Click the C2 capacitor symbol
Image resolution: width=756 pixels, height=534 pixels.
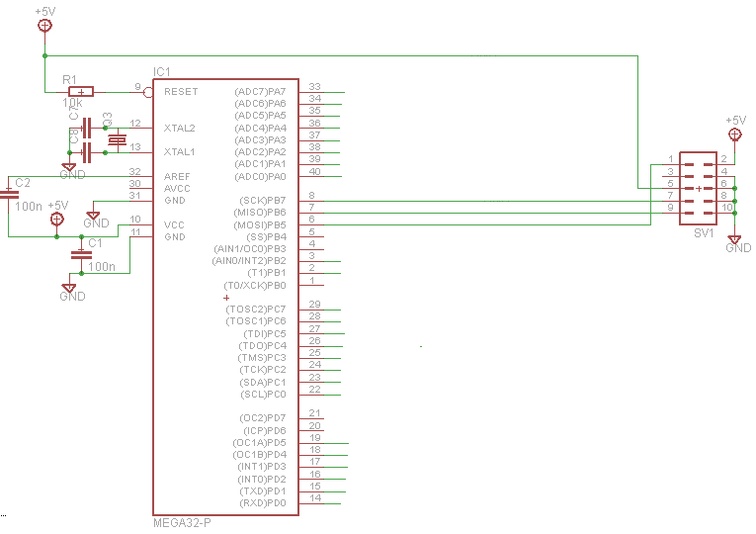point(9,195)
